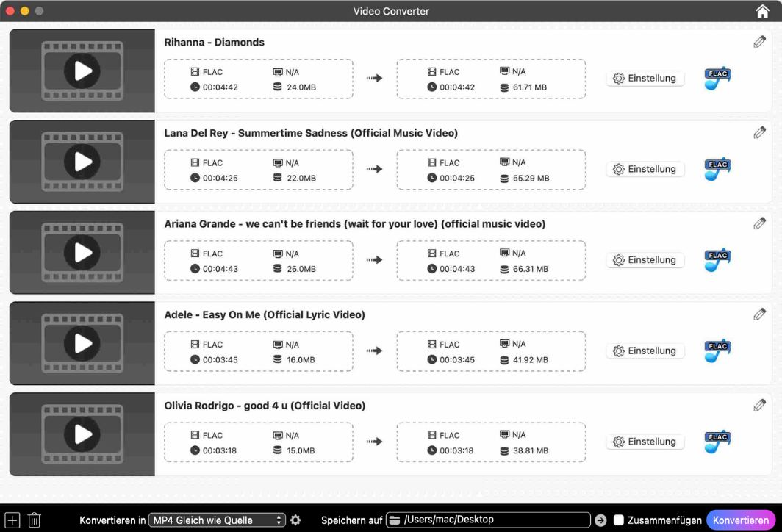Viewport: 782px width, 532px height.
Task: Expand the MP4 Gleich wie Quelle dropdown
Action: (x=217, y=520)
